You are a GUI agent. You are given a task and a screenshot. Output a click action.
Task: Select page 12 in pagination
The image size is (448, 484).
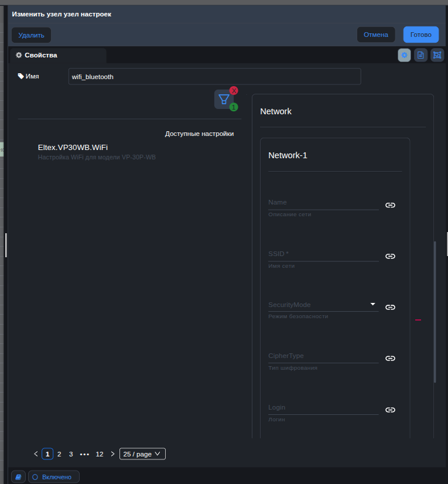pyautogui.click(x=100, y=454)
